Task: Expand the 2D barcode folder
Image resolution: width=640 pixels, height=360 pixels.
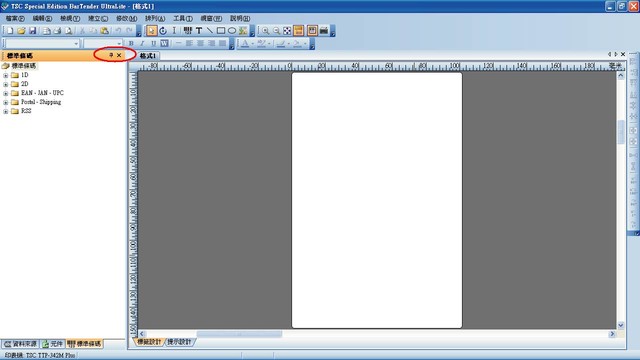Action: [6, 84]
